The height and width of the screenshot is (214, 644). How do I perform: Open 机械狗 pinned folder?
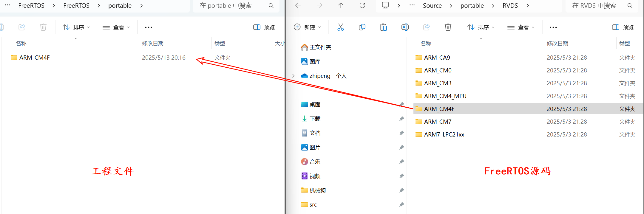point(317,190)
